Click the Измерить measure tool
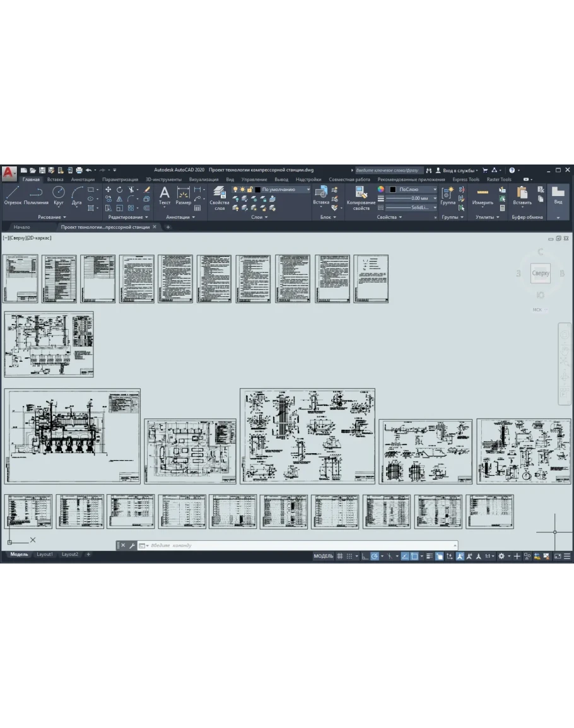Screen dimensions: 574x728 483,195
